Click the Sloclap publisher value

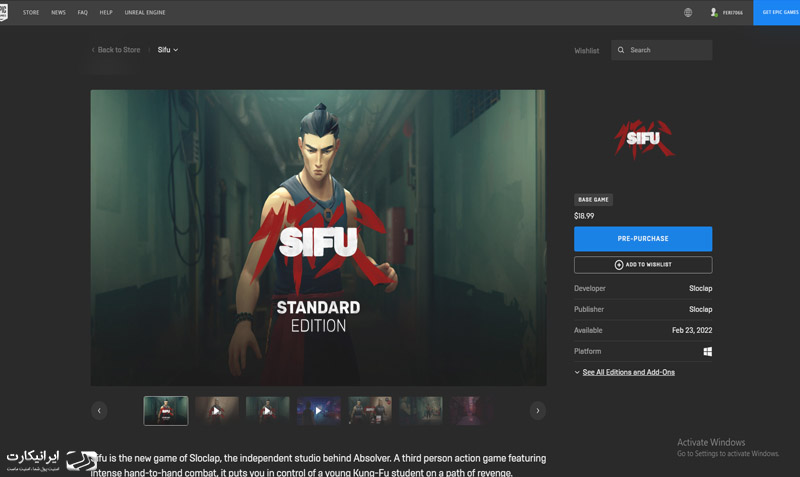tap(701, 309)
